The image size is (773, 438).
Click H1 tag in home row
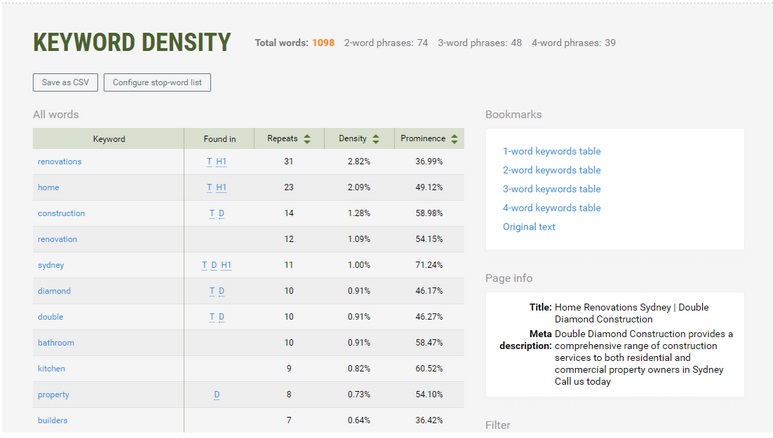coord(221,187)
